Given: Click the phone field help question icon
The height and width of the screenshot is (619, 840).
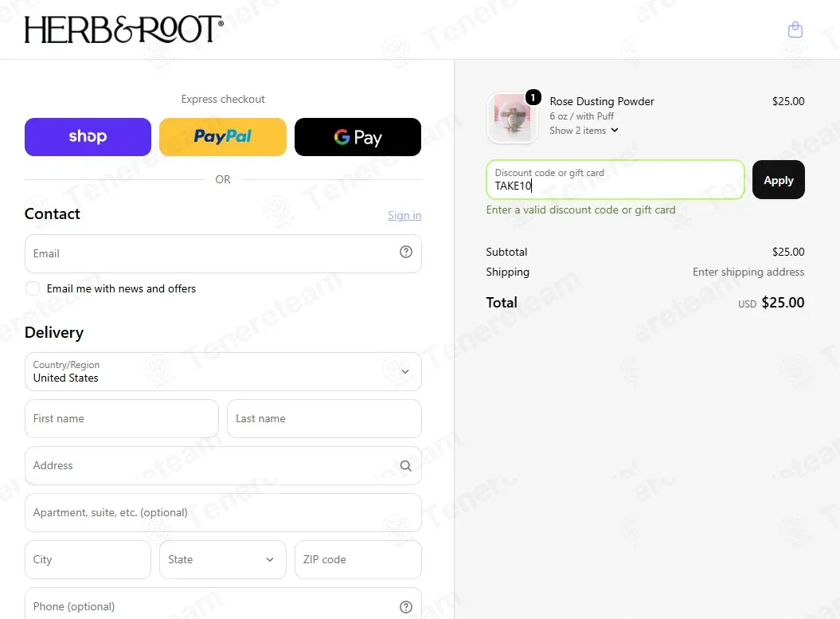Looking at the screenshot, I should (406, 607).
